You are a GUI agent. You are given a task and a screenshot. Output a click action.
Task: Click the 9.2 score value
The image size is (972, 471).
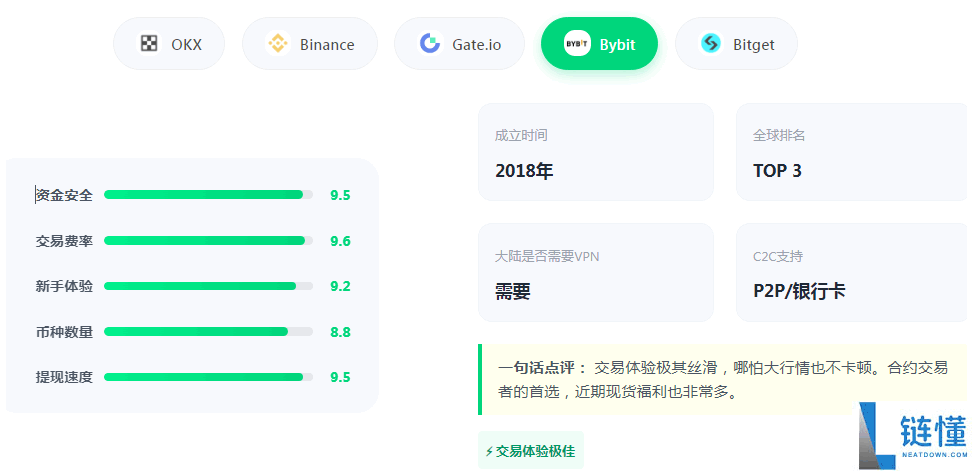pos(340,286)
